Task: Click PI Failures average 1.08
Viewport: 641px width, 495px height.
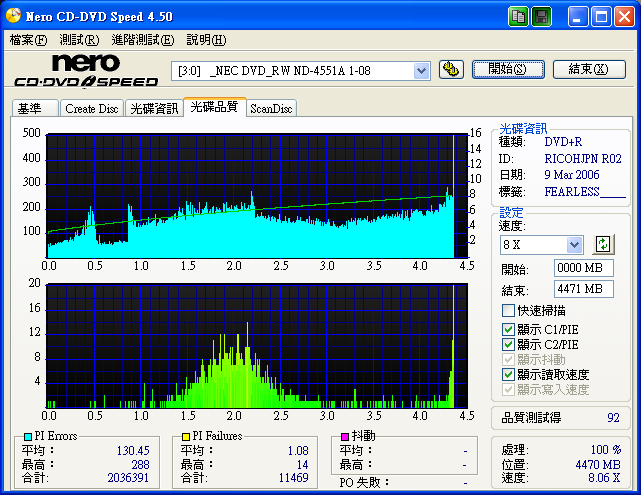Action: point(298,451)
